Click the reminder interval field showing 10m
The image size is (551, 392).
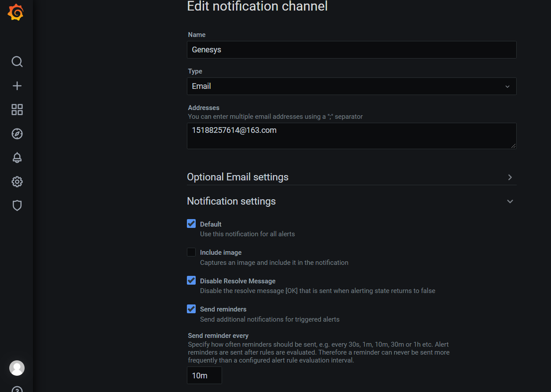click(204, 375)
